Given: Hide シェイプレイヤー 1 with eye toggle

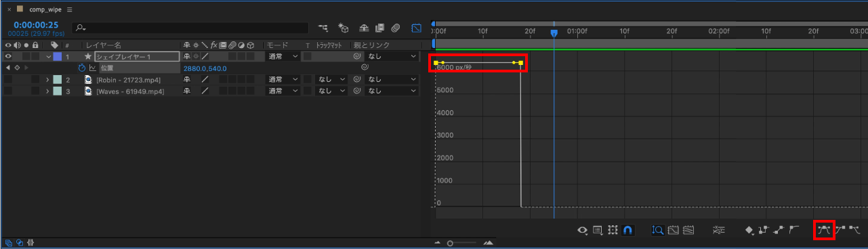Looking at the screenshot, I should 8,57.
